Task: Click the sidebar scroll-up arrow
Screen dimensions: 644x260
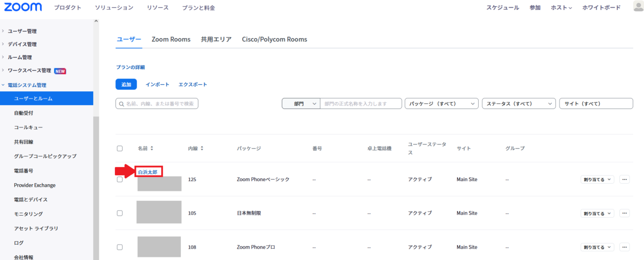Action: click(x=95, y=21)
